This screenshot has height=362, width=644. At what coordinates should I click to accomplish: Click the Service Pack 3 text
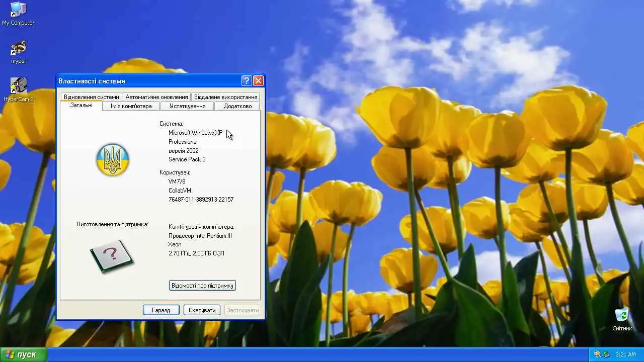pyautogui.click(x=187, y=159)
